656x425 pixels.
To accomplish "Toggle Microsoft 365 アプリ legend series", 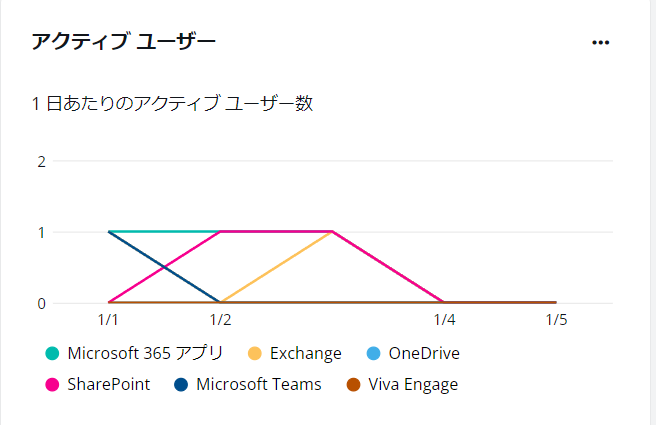I will (134, 353).
